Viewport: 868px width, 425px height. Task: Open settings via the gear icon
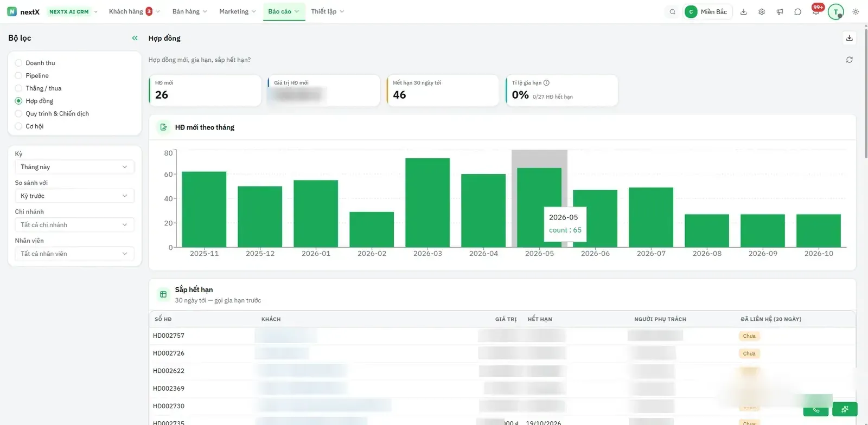762,11
